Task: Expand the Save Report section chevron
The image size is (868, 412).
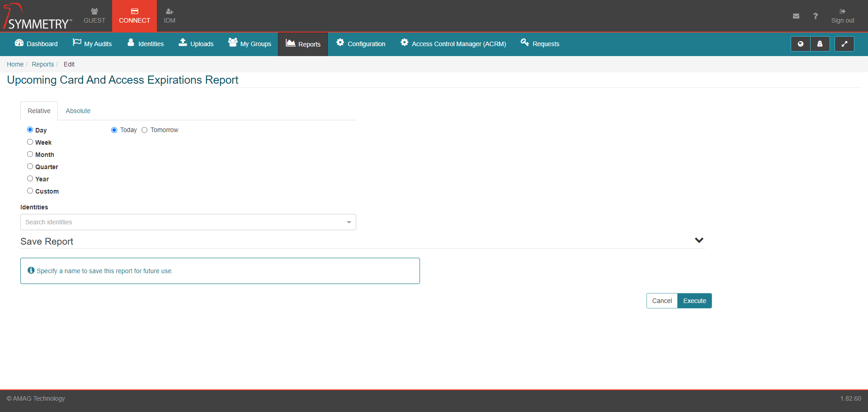Action: 699,240
